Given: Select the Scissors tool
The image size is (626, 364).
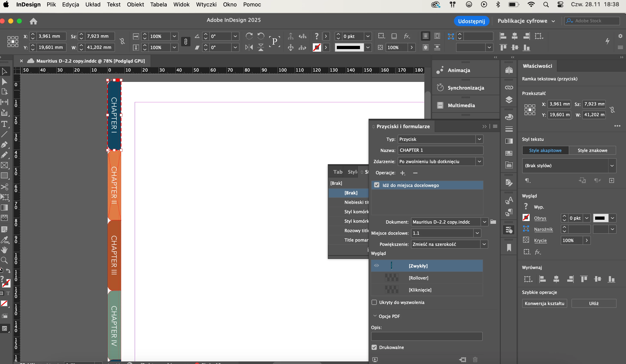Looking at the screenshot, I should [x=5, y=187].
